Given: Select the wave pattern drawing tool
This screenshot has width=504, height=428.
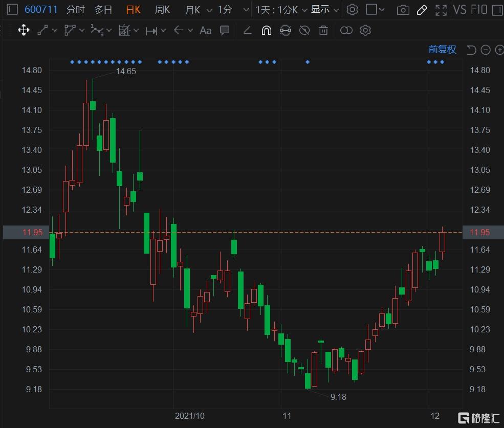Looking at the screenshot, I should pyautogui.click(x=97, y=30).
